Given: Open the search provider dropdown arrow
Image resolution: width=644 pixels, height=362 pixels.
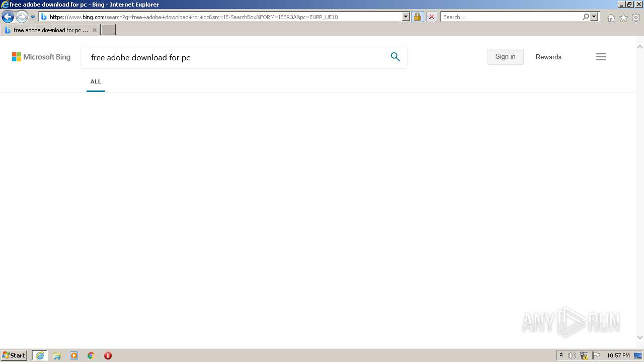Looking at the screenshot, I should 594,17.
